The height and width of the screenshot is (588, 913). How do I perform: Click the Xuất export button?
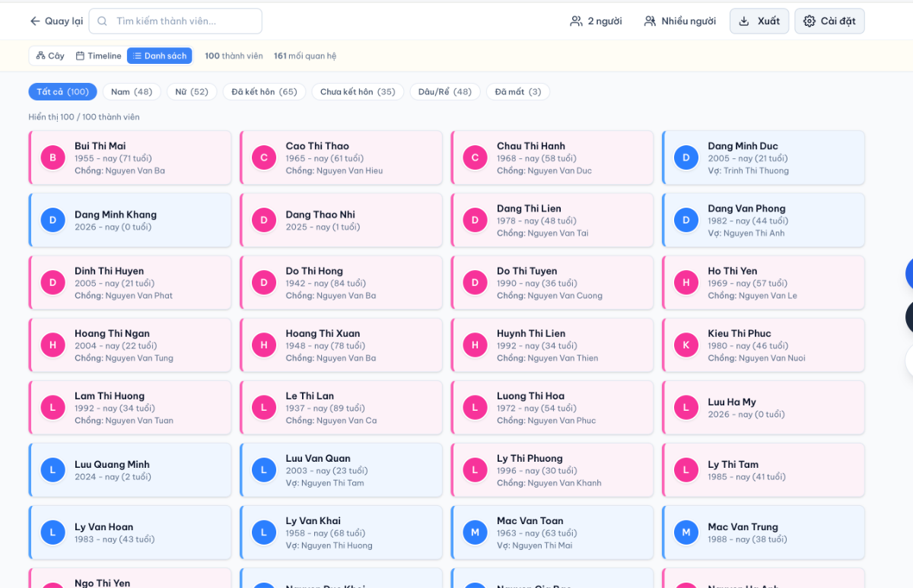tap(759, 21)
